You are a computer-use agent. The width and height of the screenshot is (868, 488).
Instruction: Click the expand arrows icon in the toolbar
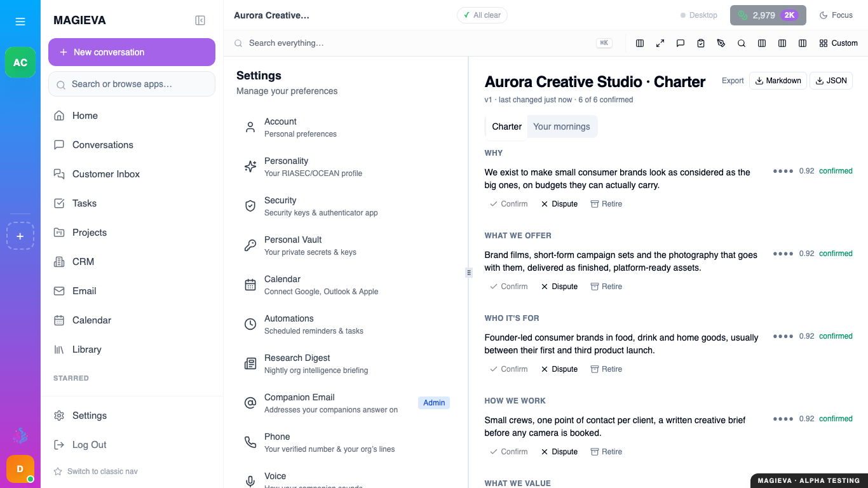click(660, 43)
